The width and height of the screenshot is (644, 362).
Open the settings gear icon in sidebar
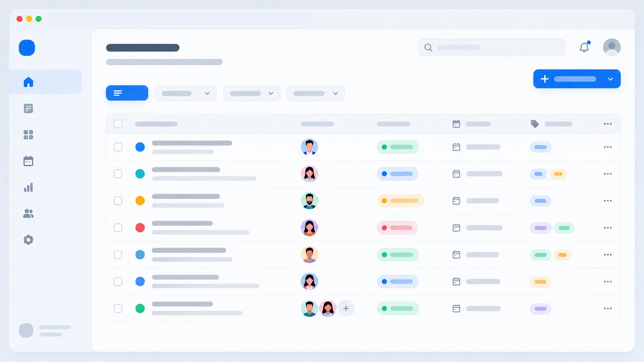pos(28,240)
